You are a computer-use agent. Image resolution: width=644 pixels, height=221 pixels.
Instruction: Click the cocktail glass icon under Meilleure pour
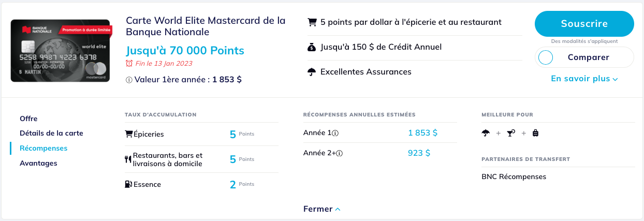(x=510, y=133)
